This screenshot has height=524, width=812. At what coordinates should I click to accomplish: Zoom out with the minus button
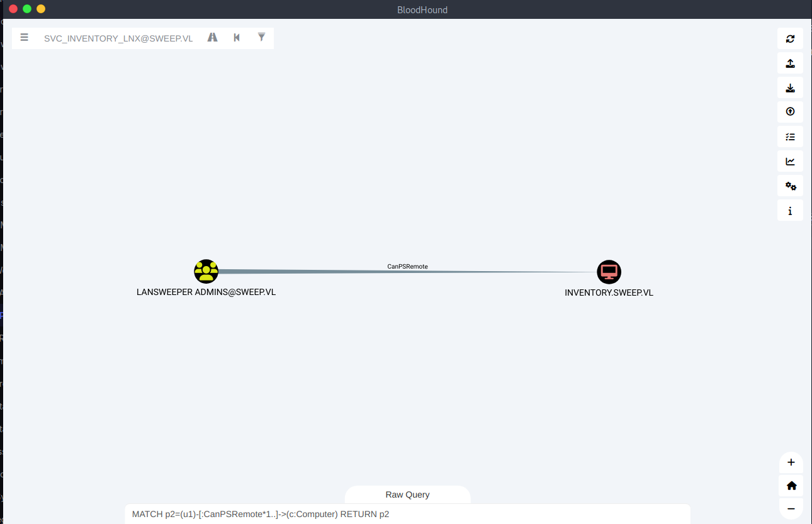pyautogui.click(x=791, y=509)
